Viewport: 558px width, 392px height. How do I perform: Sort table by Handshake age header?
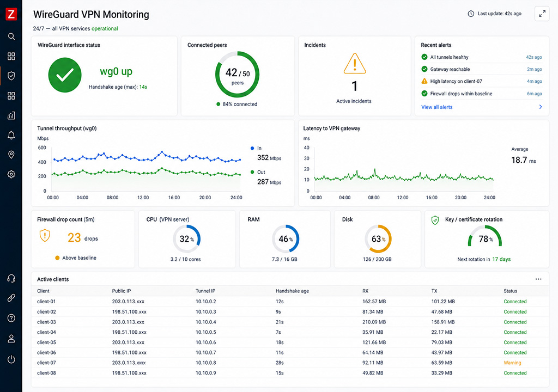tap(292, 291)
